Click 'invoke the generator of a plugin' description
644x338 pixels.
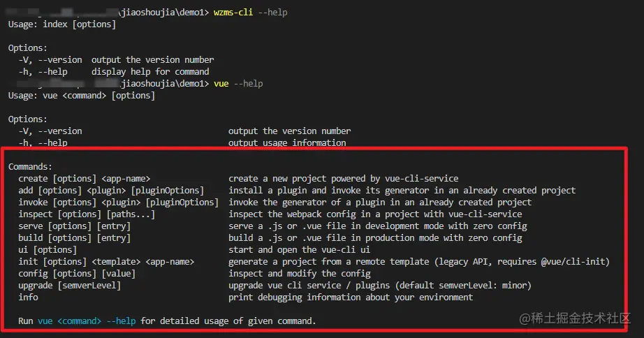coord(380,203)
